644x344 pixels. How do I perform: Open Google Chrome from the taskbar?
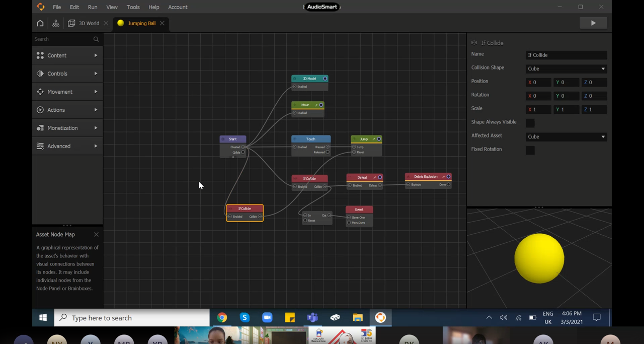click(x=222, y=318)
